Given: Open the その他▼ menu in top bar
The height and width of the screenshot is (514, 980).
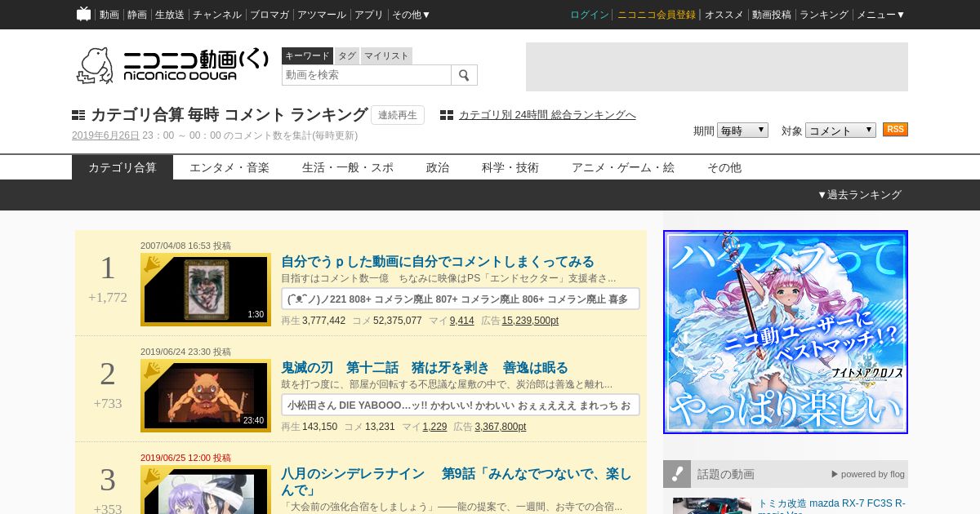Looking at the screenshot, I should click(411, 15).
